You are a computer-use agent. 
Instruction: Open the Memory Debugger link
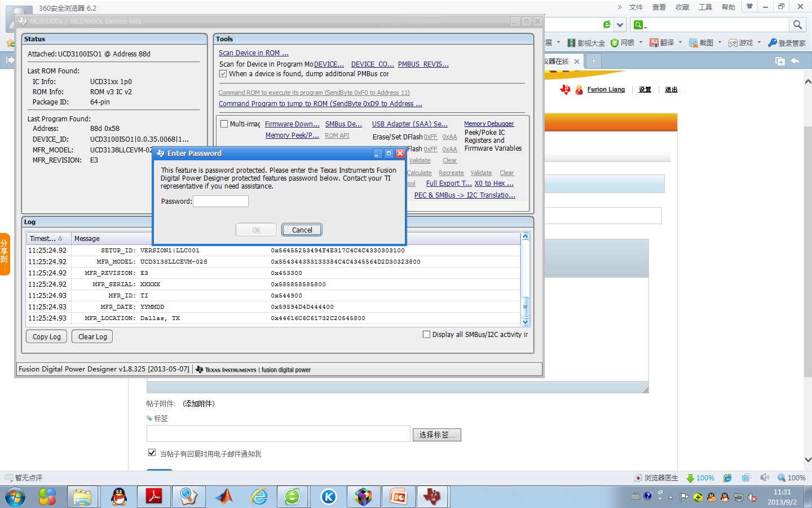click(x=489, y=124)
